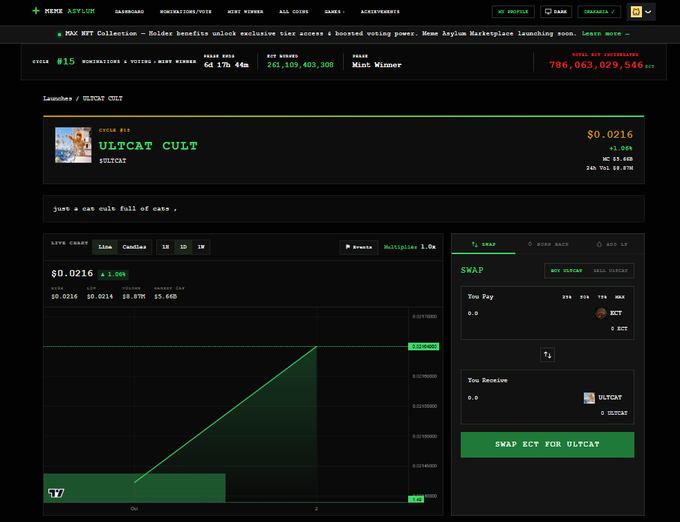Click the Swap ECT for ULTCAT button
This screenshot has width=680, height=522.
pos(547,444)
